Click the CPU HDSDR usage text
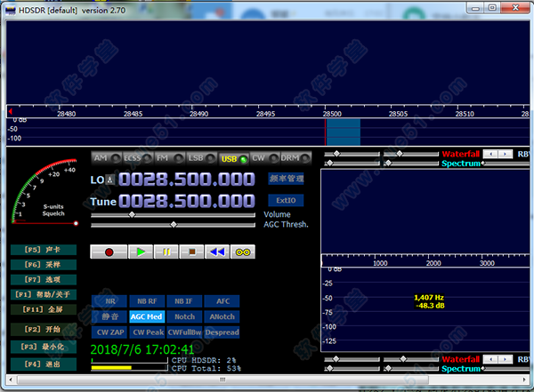 pyautogui.click(x=203, y=360)
